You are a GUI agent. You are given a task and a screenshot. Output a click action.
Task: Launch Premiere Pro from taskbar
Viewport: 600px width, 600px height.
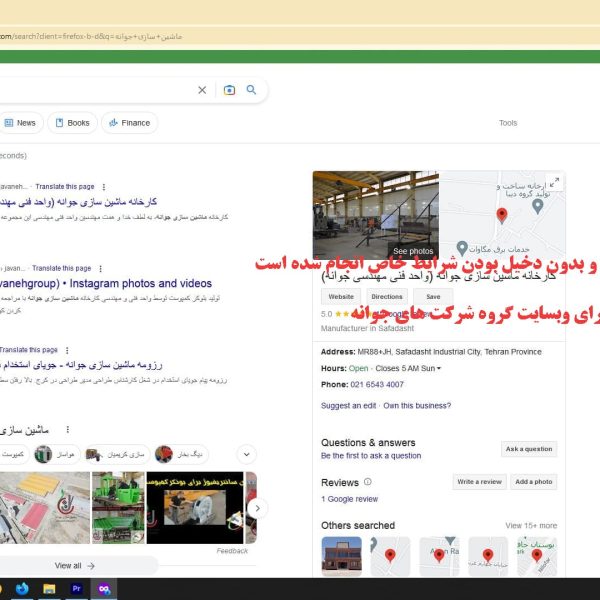click(x=76, y=589)
